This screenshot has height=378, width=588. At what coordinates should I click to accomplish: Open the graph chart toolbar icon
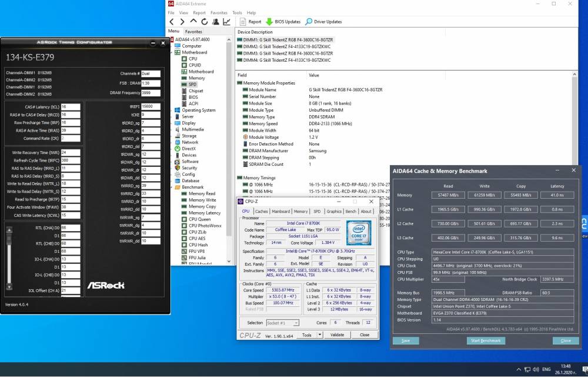point(226,22)
